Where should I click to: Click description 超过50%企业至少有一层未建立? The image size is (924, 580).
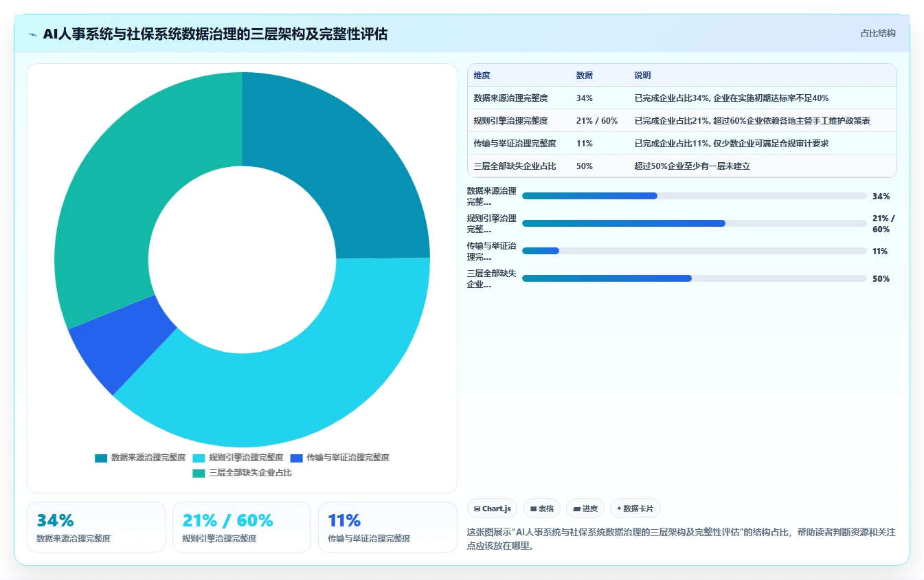(x=692, y=166)
